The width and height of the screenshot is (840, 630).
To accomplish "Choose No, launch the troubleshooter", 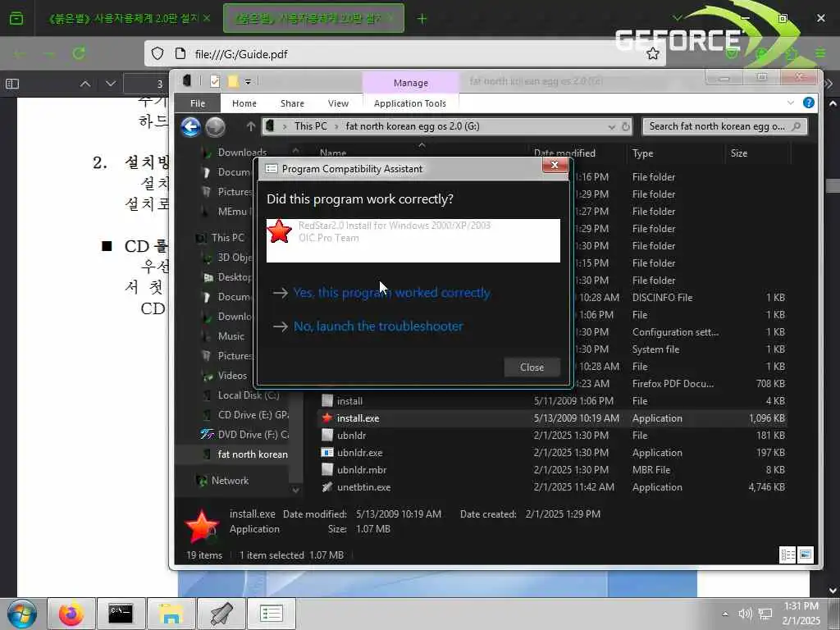I will pyautogui.click(x=378, y=326).
